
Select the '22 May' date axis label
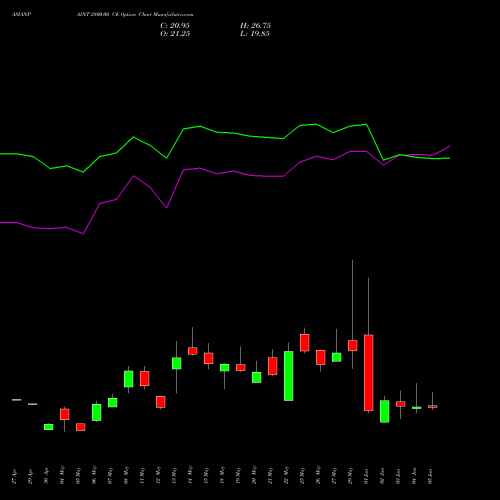point(286,475)
